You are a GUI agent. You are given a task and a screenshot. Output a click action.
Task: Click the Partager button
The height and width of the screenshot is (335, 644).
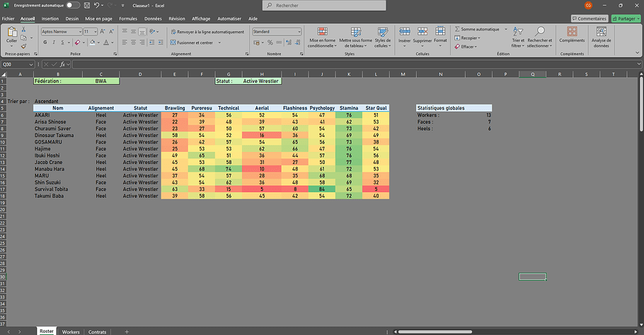click(623, 19)
